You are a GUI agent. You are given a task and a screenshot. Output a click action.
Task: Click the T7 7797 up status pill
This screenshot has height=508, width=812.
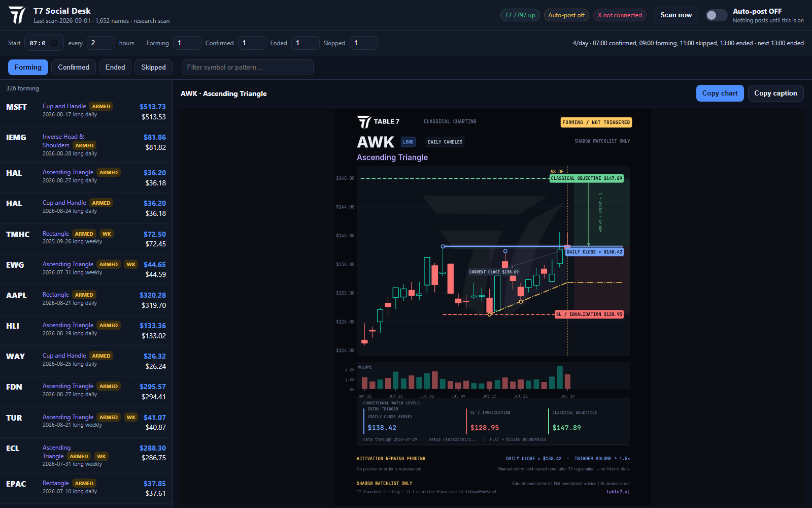tap(520, 15)
